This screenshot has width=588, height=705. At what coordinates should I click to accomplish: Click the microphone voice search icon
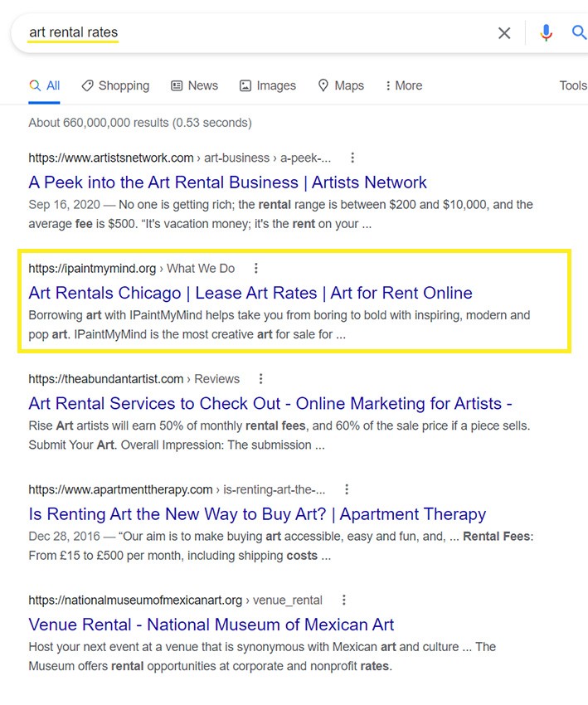(546, 33)
